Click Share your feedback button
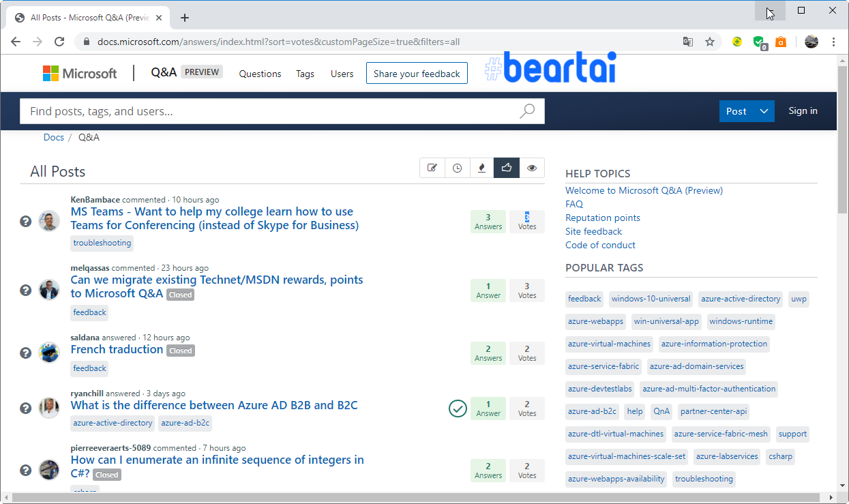The image size is (849, 504). click(417, 74)
